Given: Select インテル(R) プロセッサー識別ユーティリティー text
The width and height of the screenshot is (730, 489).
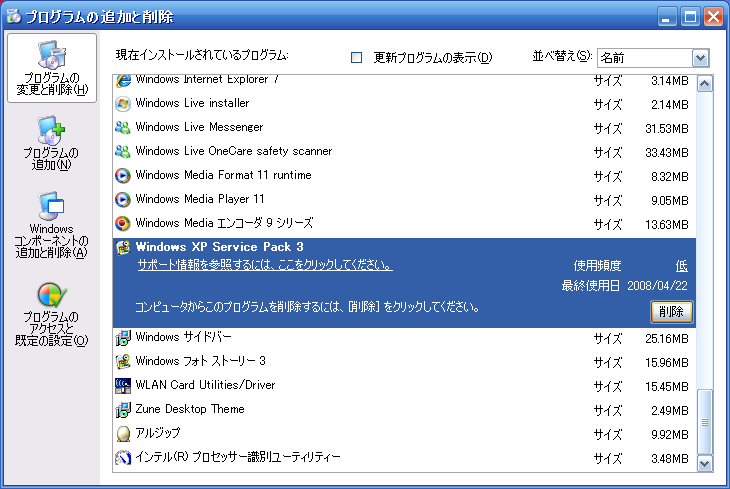Looking at the screenshot, I should 238,457.
